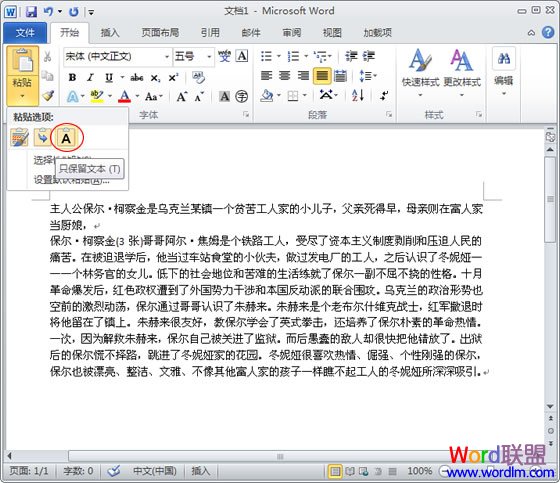Activate the Format Painter brush

(48, 96)
